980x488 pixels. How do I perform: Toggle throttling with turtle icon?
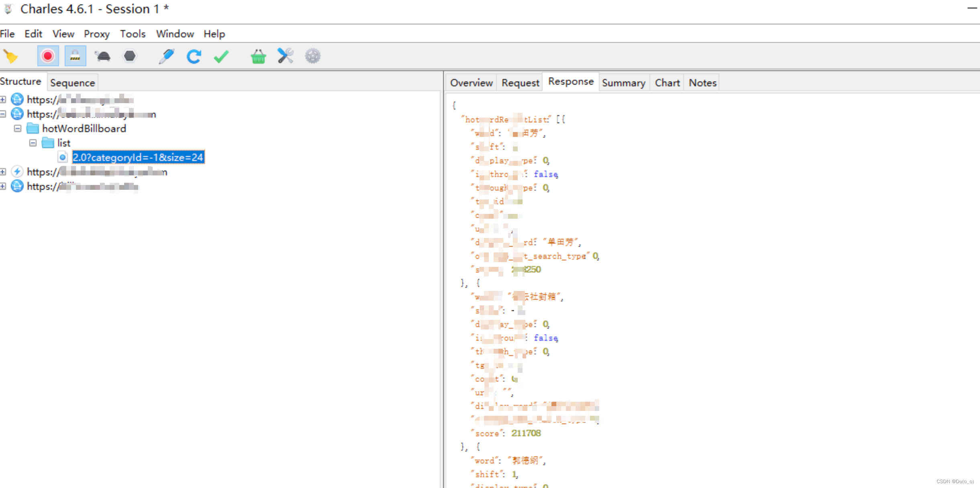click(102, 56)
